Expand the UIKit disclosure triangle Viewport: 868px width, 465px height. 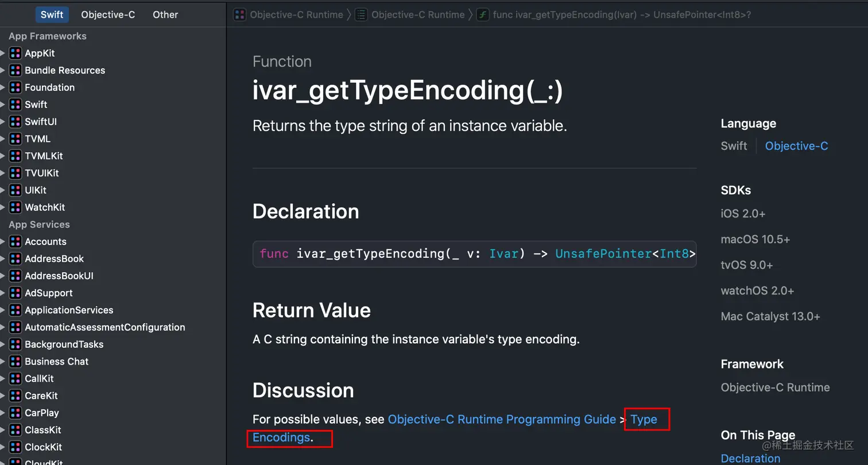pyautogui.click(x=3, y=190)
